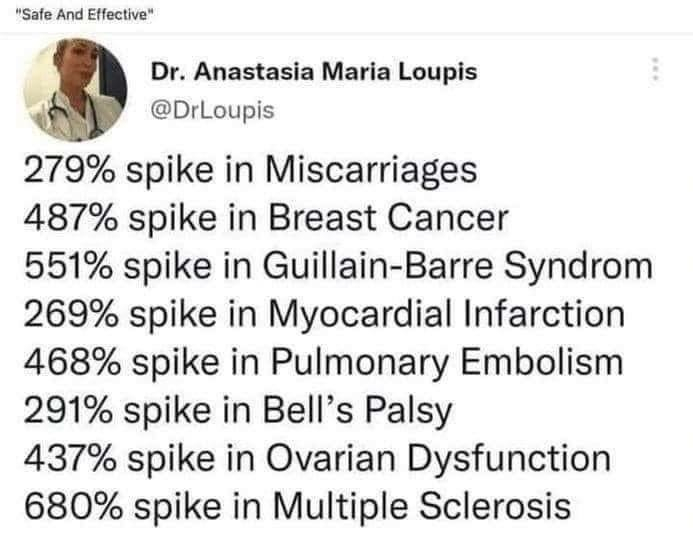This screenshot has width=693, height=540.
Task: Click the 487% figure
Action: (71, 218)
